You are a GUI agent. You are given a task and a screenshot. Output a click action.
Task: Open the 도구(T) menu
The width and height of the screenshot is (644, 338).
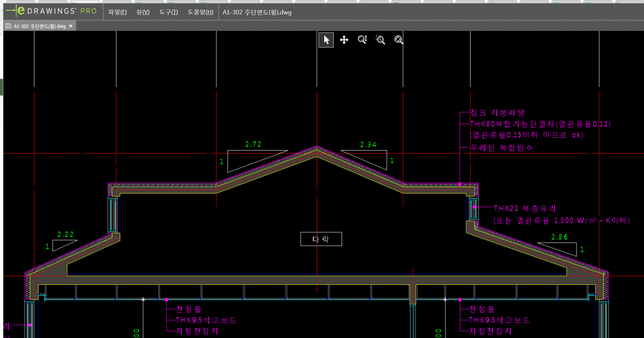click(x=168, y=12)
